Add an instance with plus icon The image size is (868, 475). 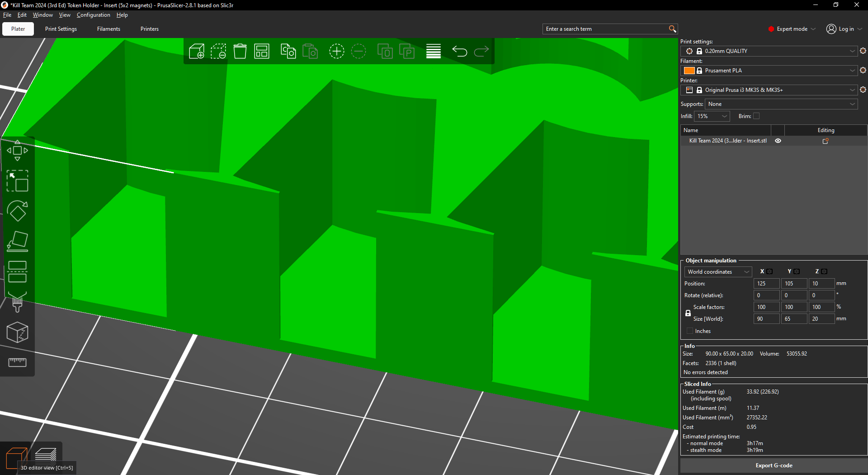click(x=337, y=51)
